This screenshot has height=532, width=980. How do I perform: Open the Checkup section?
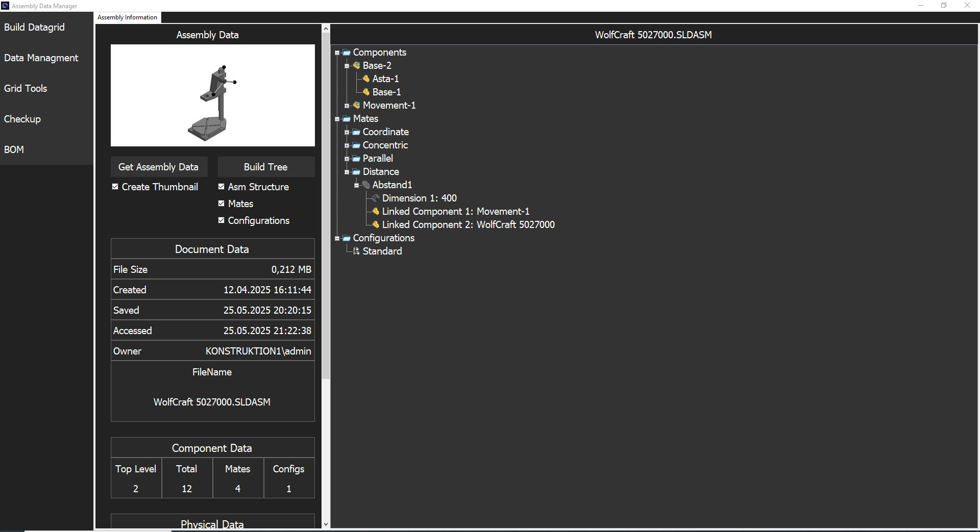click(46, 119)
